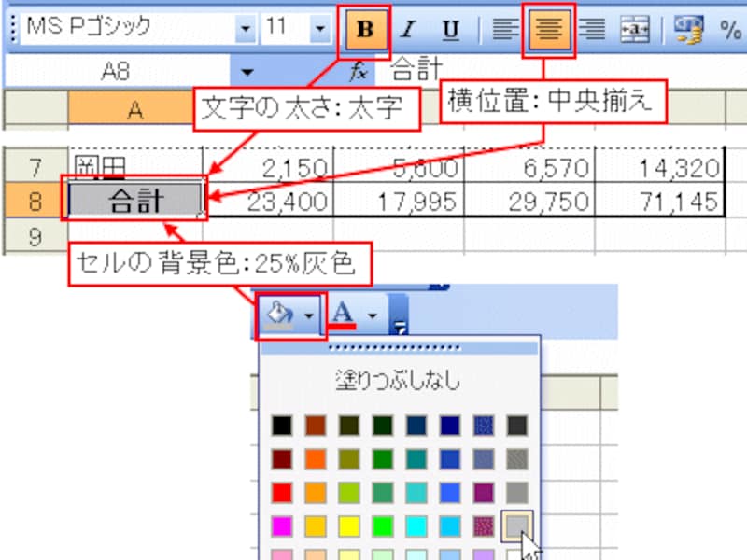The width and height of the screenshot is (747, 560).
Task: Pick the teal color swatch
Action: pos(416,459)
